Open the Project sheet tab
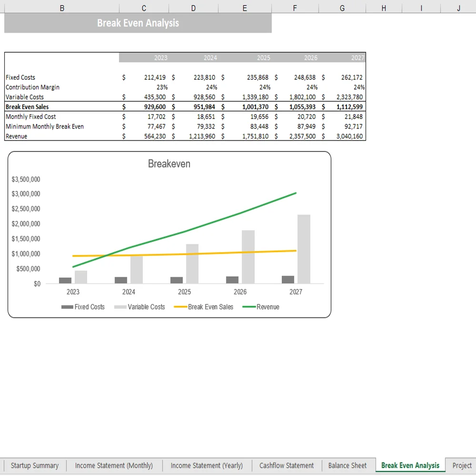The image size is (476, 476). pyautogui.click(x=461, y=466)
